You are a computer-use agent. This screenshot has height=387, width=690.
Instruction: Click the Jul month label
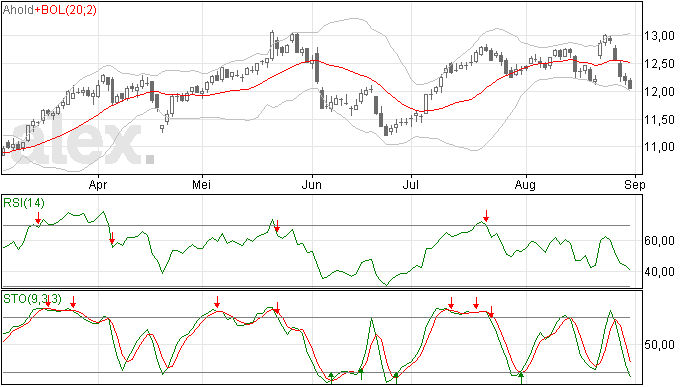tap(411, 184)
